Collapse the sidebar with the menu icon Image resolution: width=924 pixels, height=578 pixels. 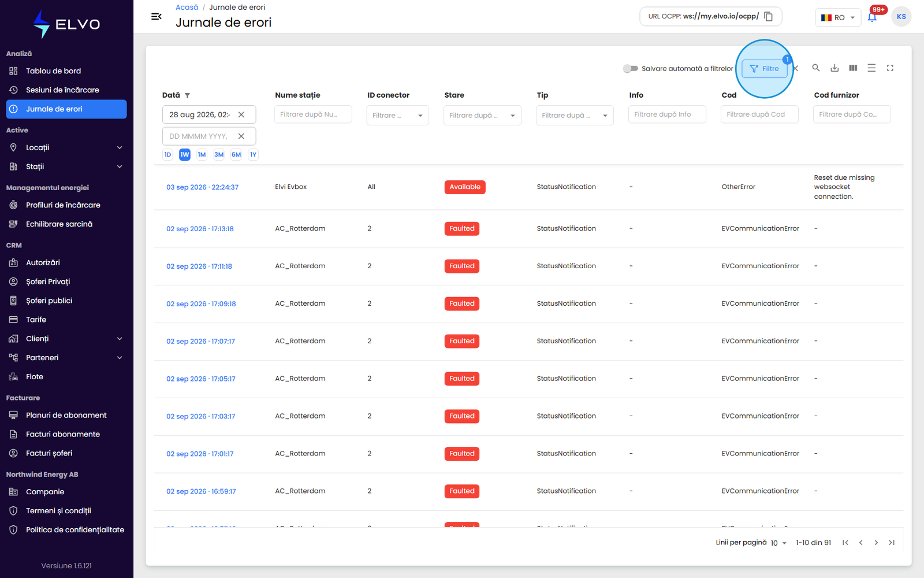pyautogui.click(x=156, y=16)
